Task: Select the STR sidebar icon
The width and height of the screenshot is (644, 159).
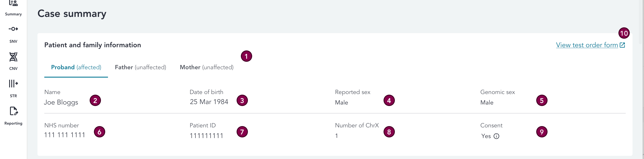Action: (x=13, y=84)
